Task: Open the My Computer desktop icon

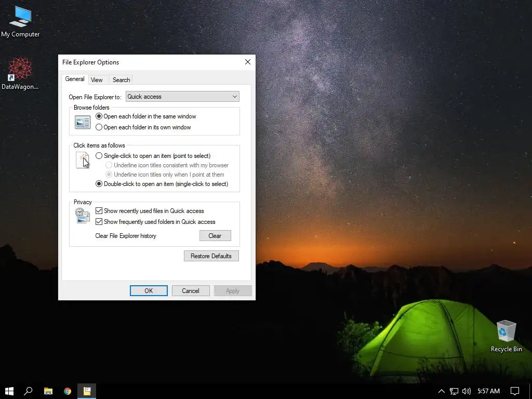Action: click(20, 22)
